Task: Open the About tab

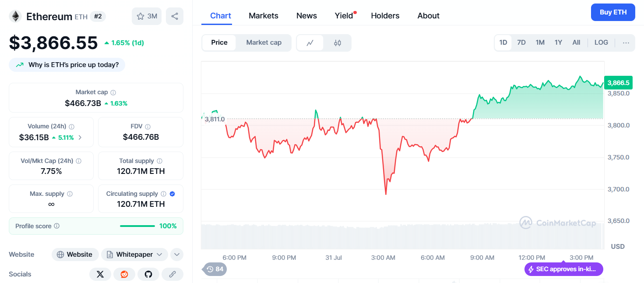Action: (428, 16)
